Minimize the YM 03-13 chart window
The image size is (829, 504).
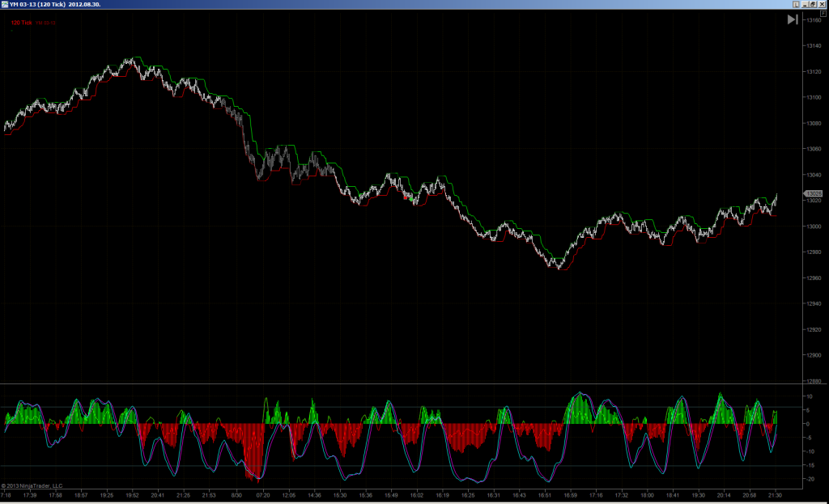click(x=805, y=4)
